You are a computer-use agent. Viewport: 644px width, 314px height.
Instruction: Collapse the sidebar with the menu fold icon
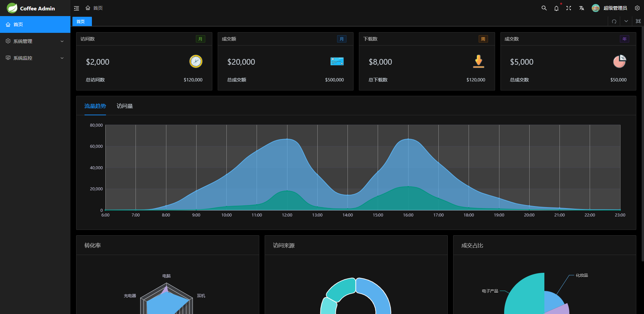76,8
